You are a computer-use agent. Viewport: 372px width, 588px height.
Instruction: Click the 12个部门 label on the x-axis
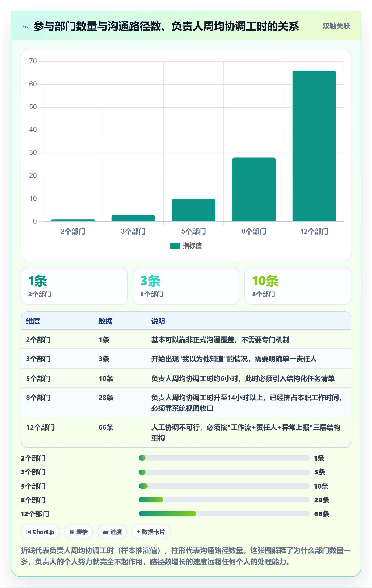[x=314, y=232]
